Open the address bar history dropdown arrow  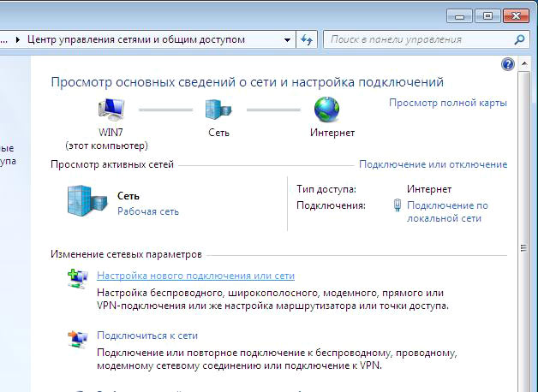click(285, 39)
